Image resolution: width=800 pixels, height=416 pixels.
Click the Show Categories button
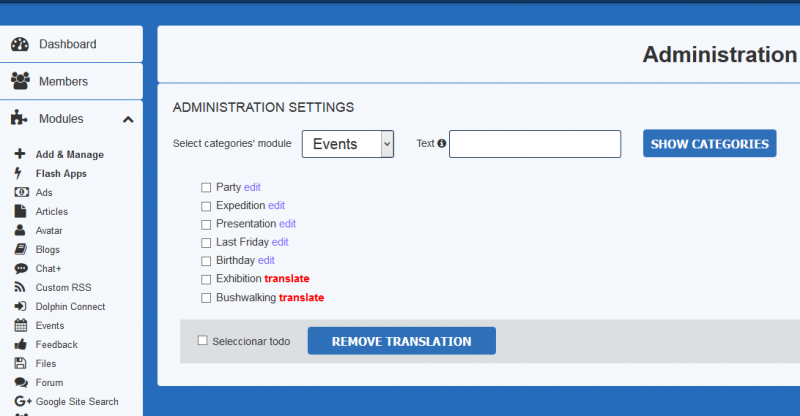[710, 143]
